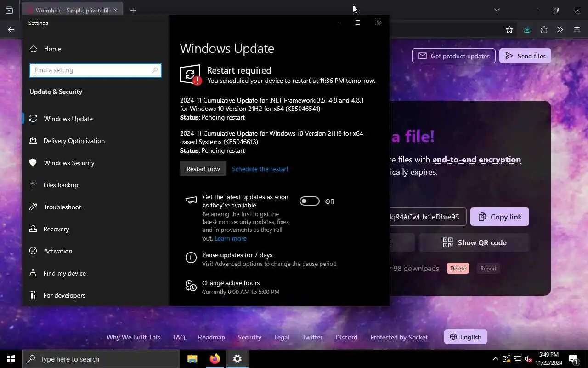588x368 pixels.
Task: Click the Activation sidebar icon
Action: [33, 251]
